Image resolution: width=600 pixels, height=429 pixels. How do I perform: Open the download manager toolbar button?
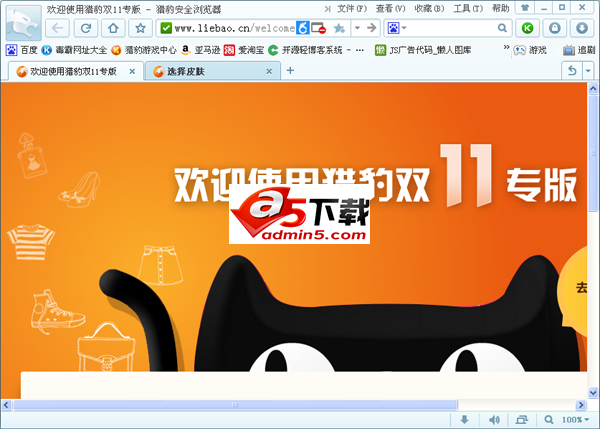(x=582, y=28)
